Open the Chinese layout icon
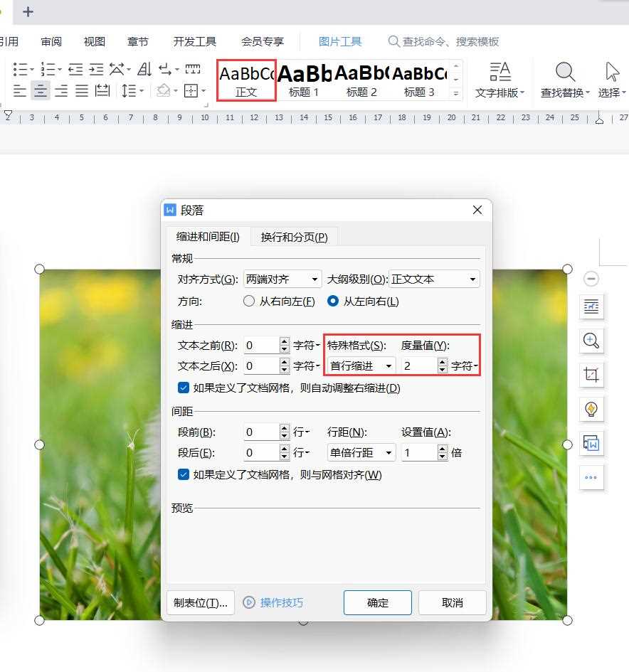Image resolution: width=629 pixels, height=672 pixels. (x=117, y=70)
